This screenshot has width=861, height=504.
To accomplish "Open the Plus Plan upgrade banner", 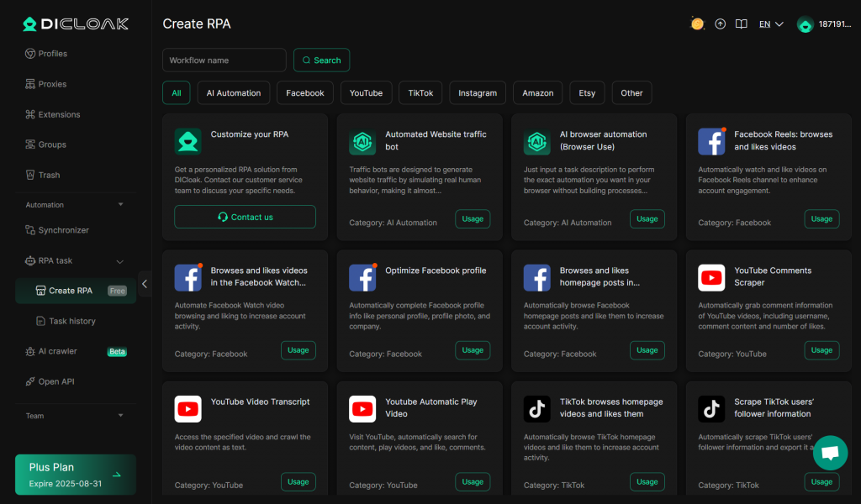I will click(76, 475).
